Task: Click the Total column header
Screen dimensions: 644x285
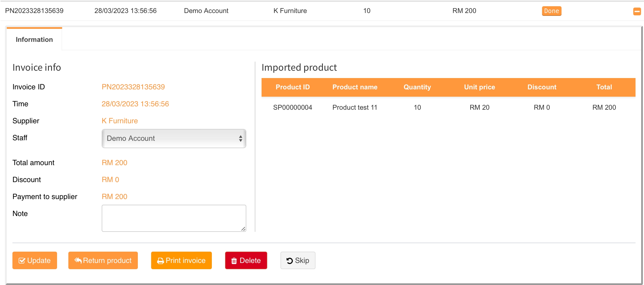Action: 604,87
